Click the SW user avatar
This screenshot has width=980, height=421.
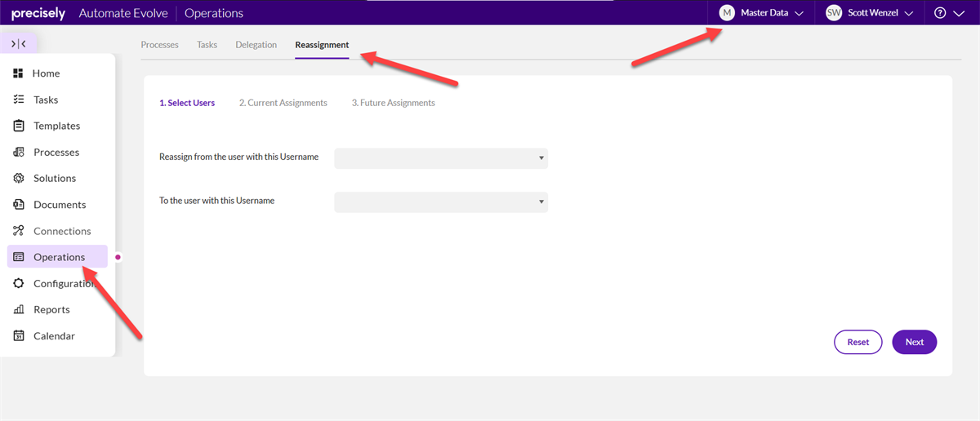[834, 13]
